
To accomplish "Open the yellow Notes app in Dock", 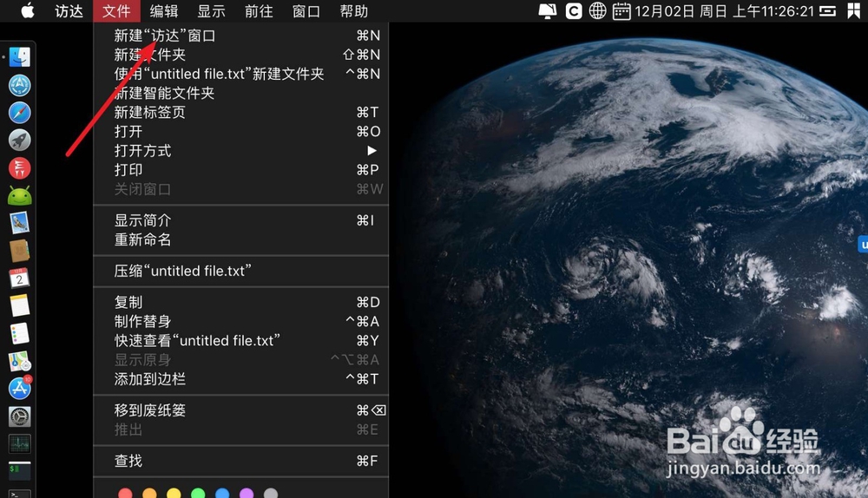I will coord(20,305).
